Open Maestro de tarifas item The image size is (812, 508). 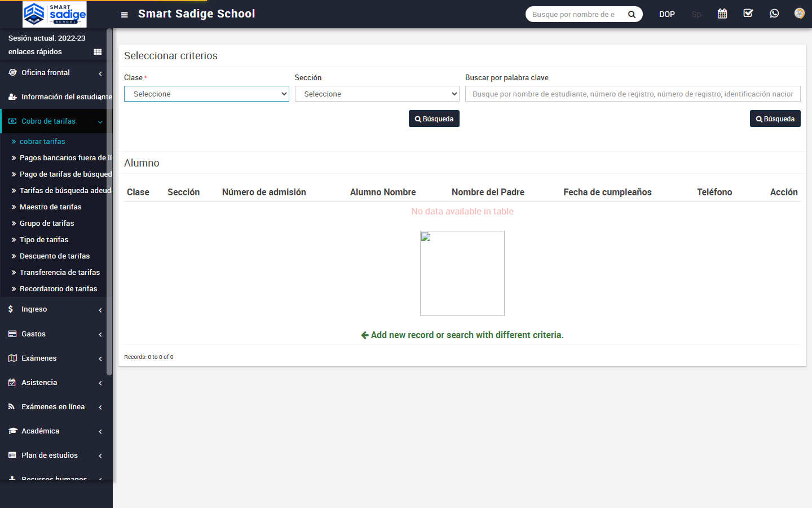click(51, 207)
